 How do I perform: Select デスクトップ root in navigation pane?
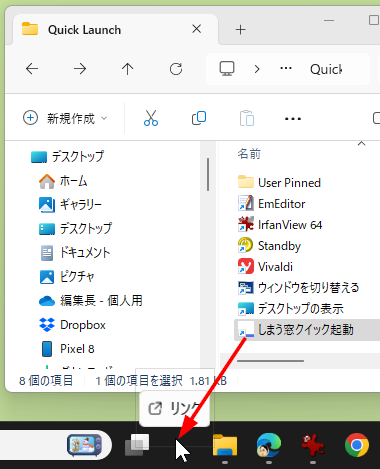click(x=68, y=157)
